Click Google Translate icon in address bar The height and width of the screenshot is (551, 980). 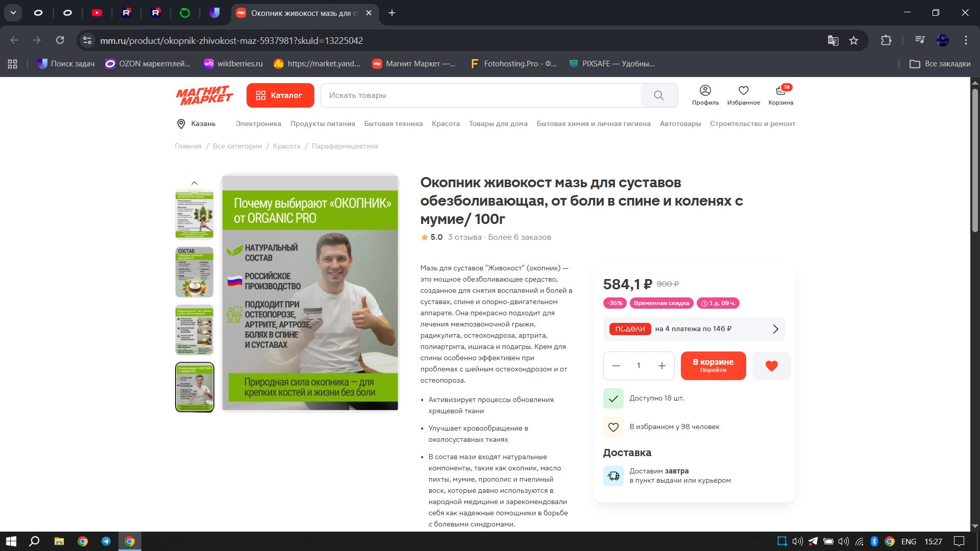pyautogui.click(x=833, y=40)
